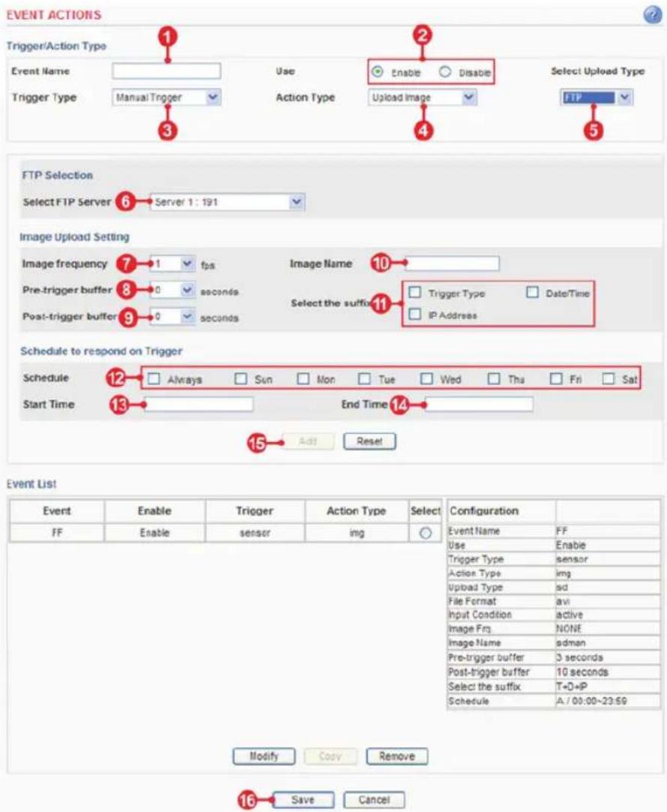The height and width of the screenshot is (812, 667).
Task: Open the help question mark icon
Action: (652, 15)
